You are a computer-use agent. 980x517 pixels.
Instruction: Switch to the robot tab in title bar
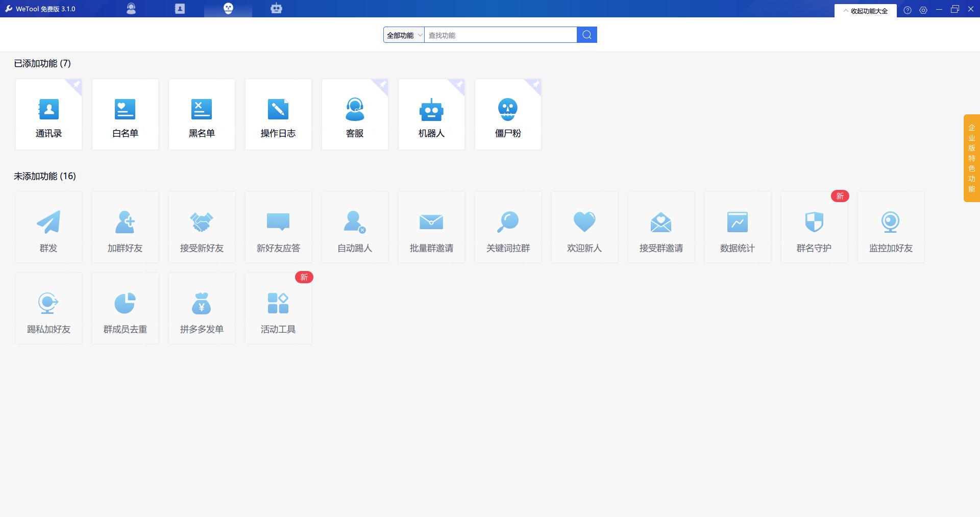click(276, 9)
